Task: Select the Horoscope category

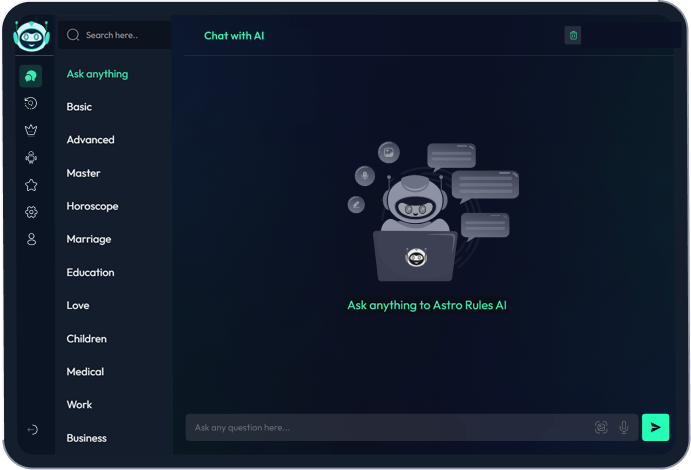Action: coord(92,206)
